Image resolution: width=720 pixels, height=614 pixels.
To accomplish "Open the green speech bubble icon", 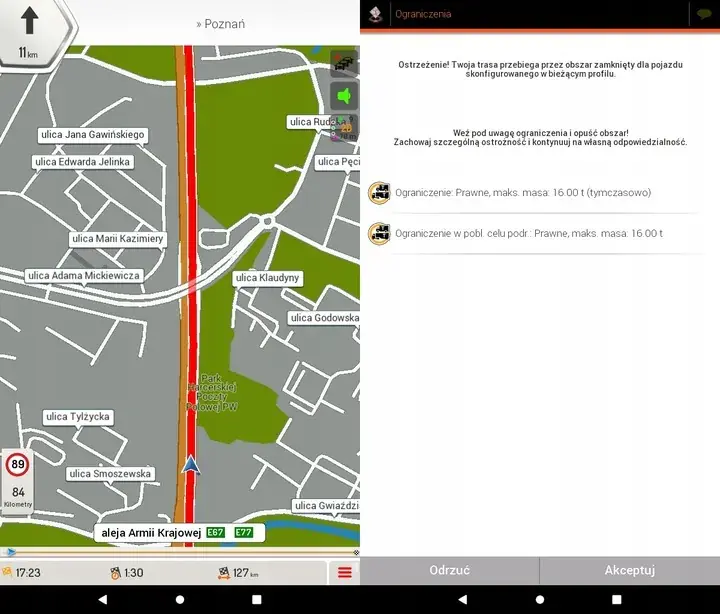I will pyautogui.click(x=704, y=14).
